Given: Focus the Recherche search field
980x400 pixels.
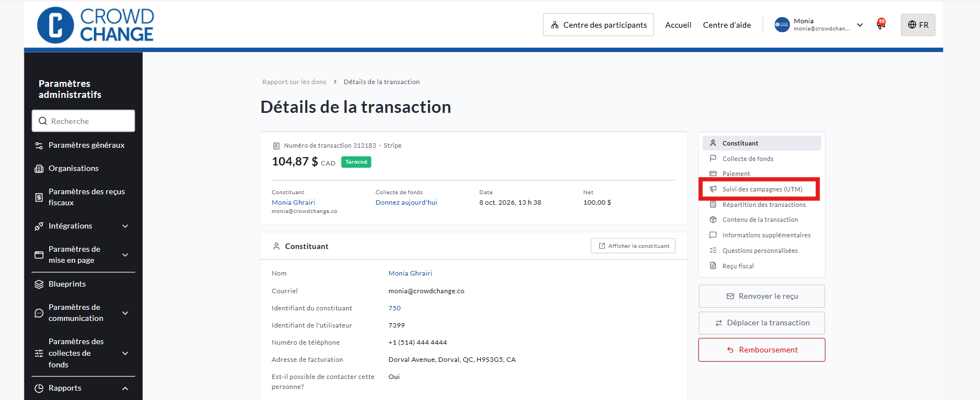Looking at the screenshot, I should coord(83,121).
